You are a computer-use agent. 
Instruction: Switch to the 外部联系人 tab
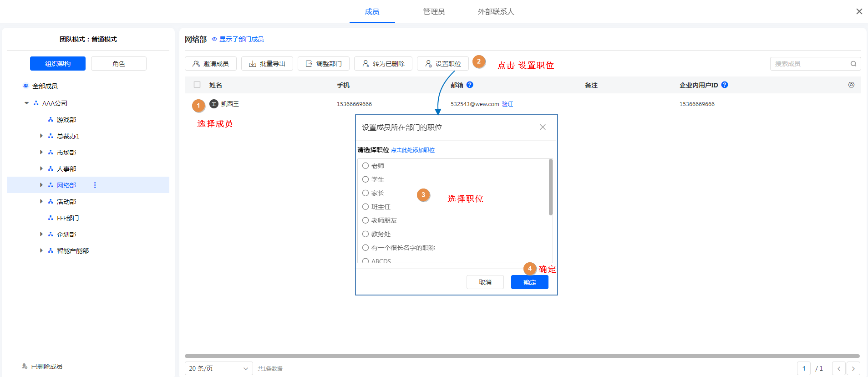pyautogui.click(x=496, y=12)
